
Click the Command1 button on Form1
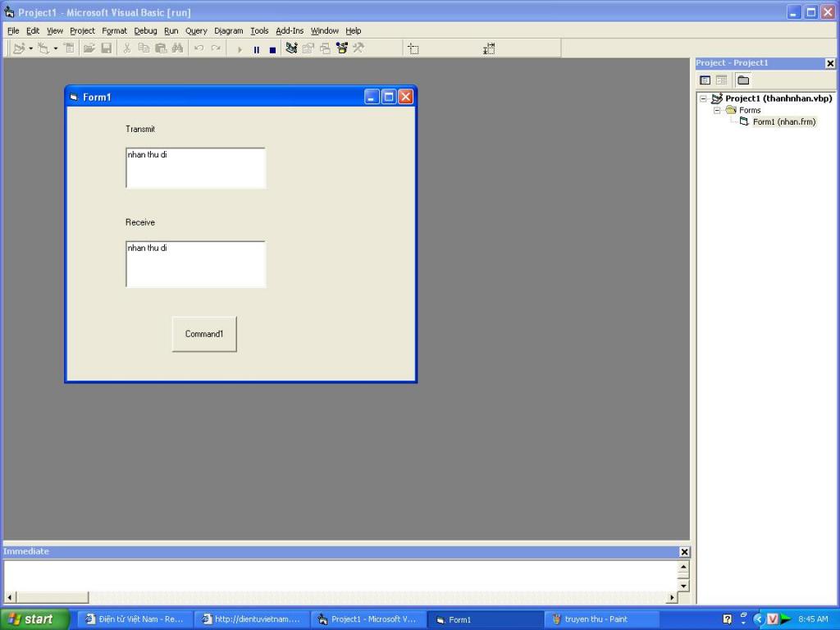coord(204,334)
